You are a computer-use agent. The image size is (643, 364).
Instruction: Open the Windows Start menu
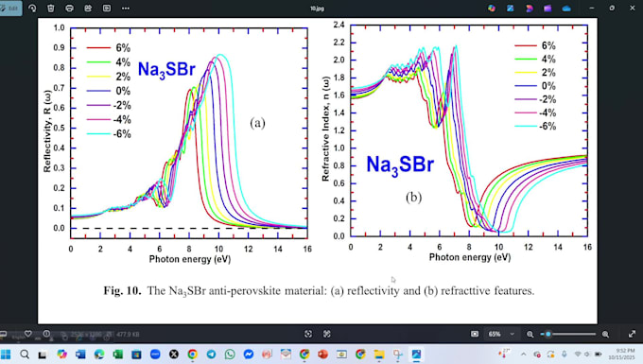click(6, 355)
